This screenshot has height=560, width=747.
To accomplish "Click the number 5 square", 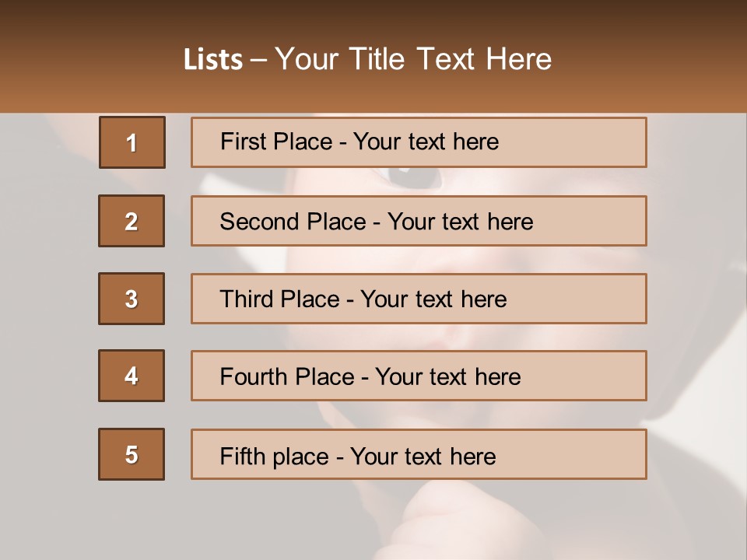I will pyautogui.click(x=132, y=454).
